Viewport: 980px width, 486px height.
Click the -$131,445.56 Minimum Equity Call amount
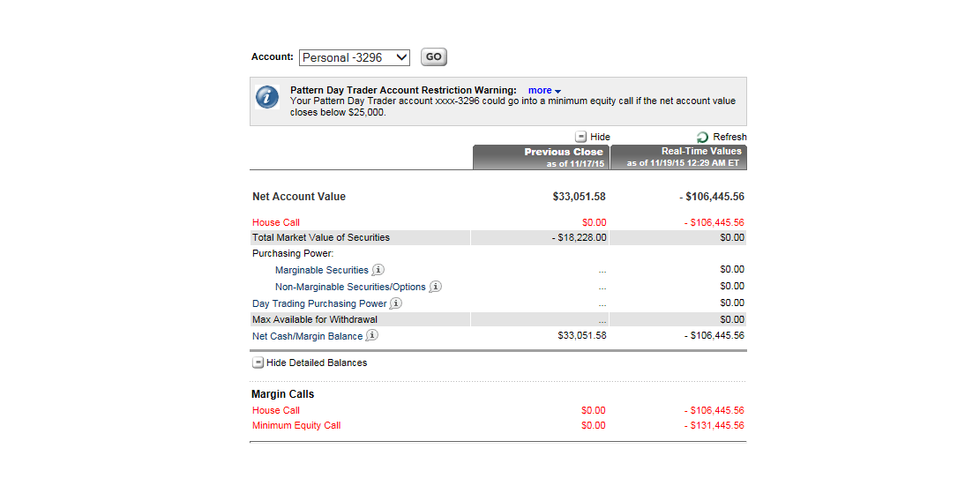pos(714,425)
